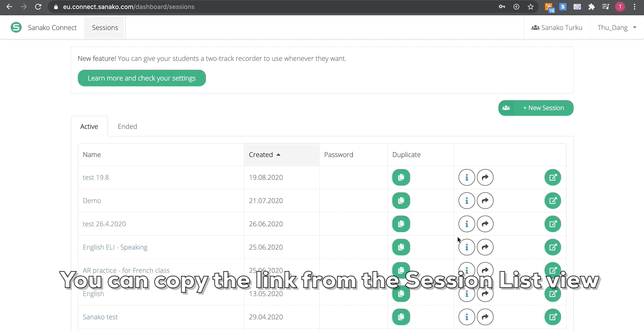Image resolution: width=644 pixels, height=331 pixels.
Task: Share link of English ELI - Speaking
Action: [x=485, y=247]
